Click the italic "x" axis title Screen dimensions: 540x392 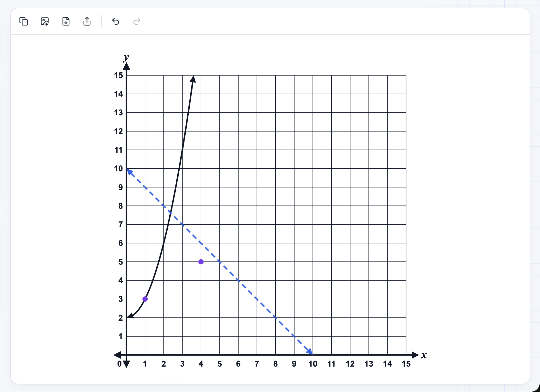pyautogui.click(x=424, y=355)
